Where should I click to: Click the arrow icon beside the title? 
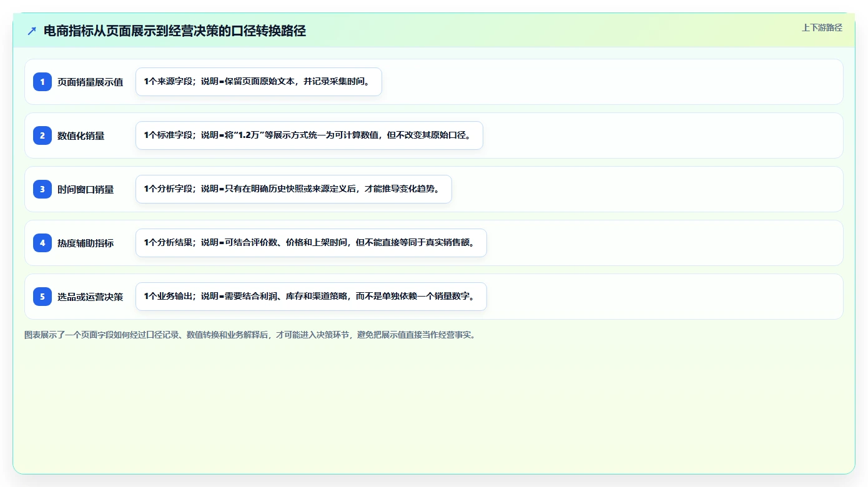[32, 31]
